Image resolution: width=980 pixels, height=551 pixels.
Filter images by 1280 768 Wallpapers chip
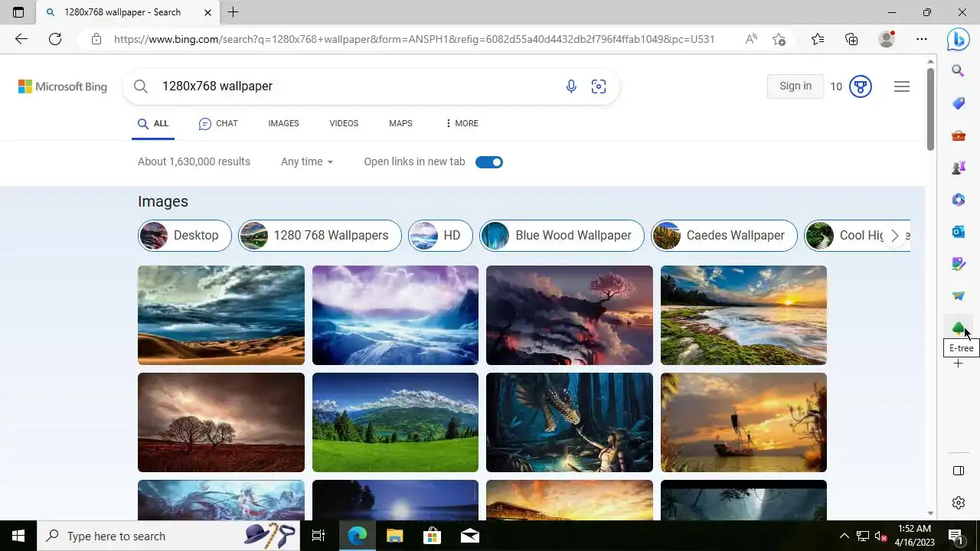[x=320, y=236]
